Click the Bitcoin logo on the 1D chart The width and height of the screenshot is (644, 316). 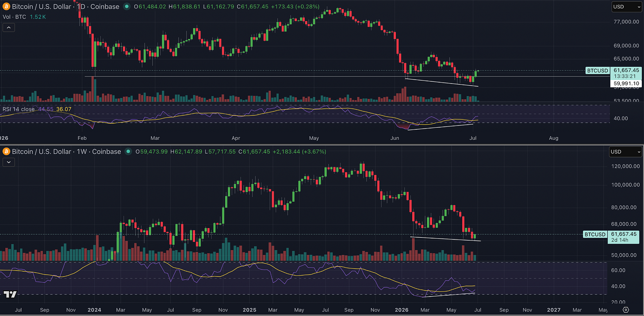6,7
